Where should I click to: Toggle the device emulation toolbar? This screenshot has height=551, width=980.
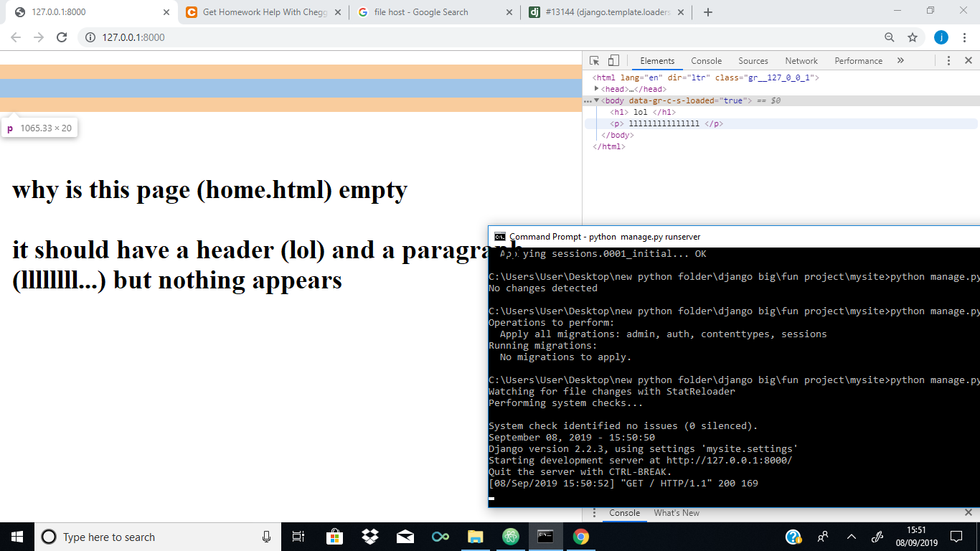(x=612, y=60)
